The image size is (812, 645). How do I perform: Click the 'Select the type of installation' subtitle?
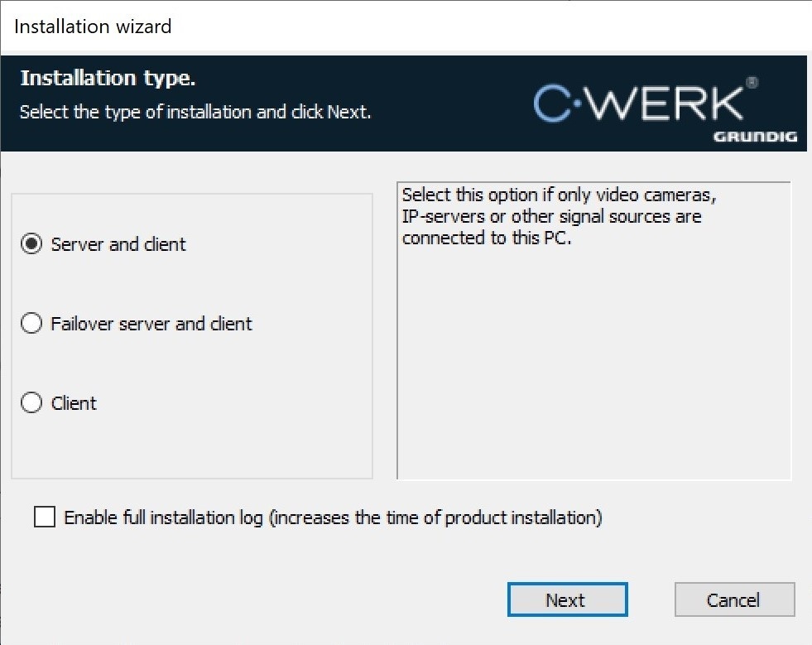tap(195, 112)
